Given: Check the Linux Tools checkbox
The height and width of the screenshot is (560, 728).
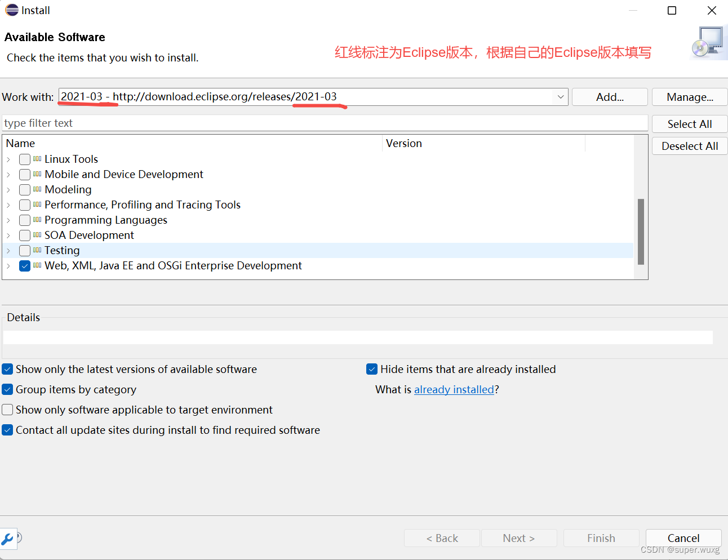Looking at the screenshot, I should 25,159.
